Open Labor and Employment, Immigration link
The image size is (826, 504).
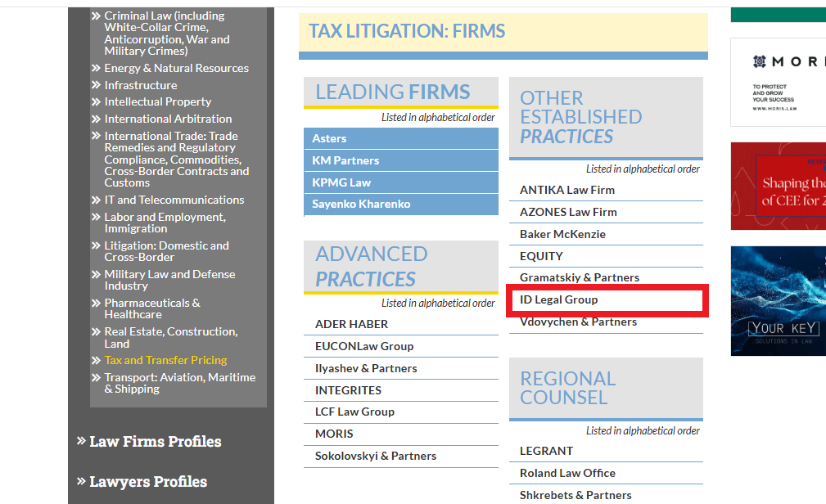(x=165, y=223)
